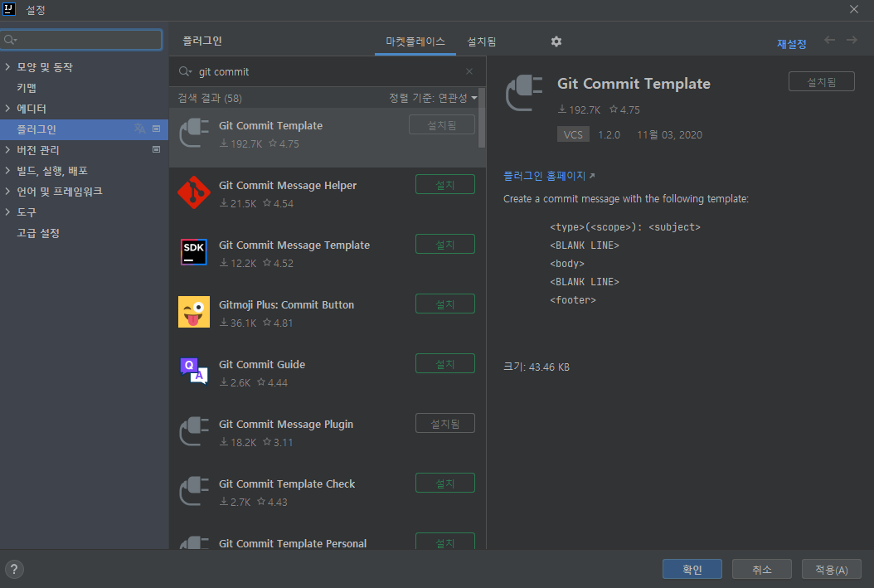Click the IntelliJ logo in title bar

pos(9,9)
